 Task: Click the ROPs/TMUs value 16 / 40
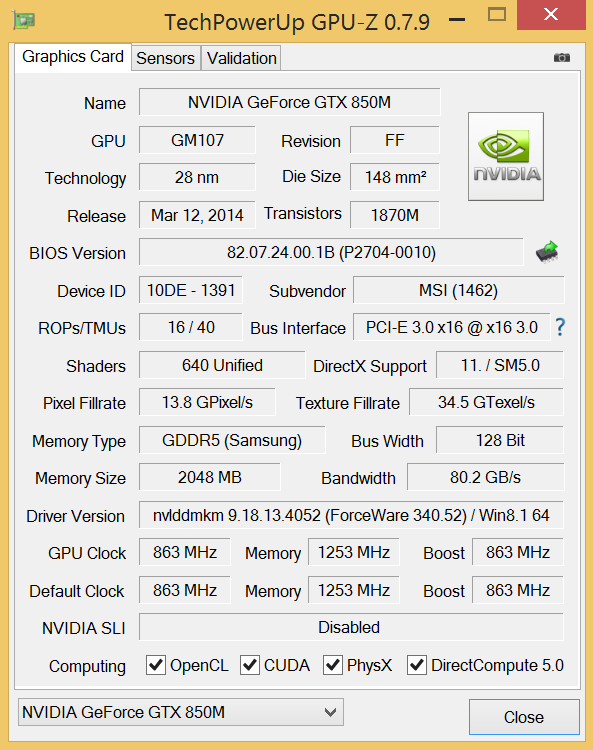pyautogui.click(x=191, y=327)
